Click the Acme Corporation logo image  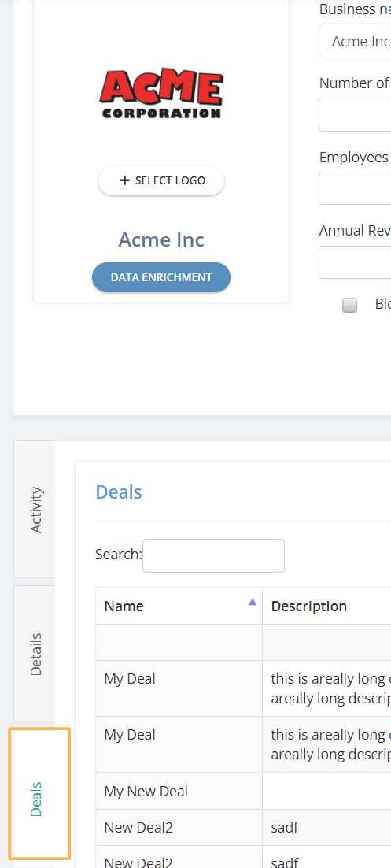(161, 93)
